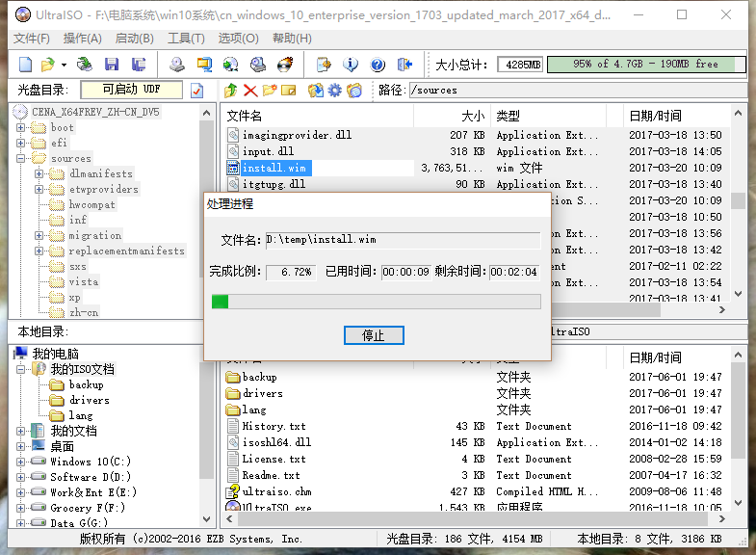Open the 文件(F) menu
This screenshot has height=555, width=756.
click(x=32, y=39)
